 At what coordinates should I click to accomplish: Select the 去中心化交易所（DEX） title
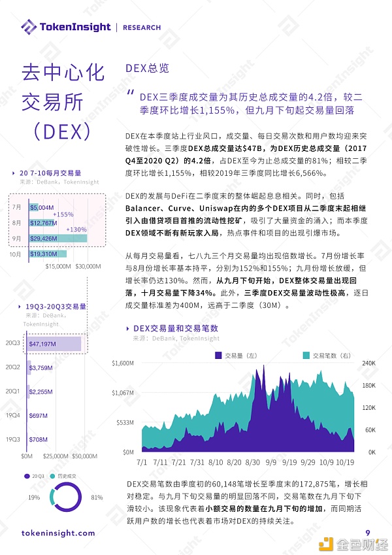click(63, 101)
